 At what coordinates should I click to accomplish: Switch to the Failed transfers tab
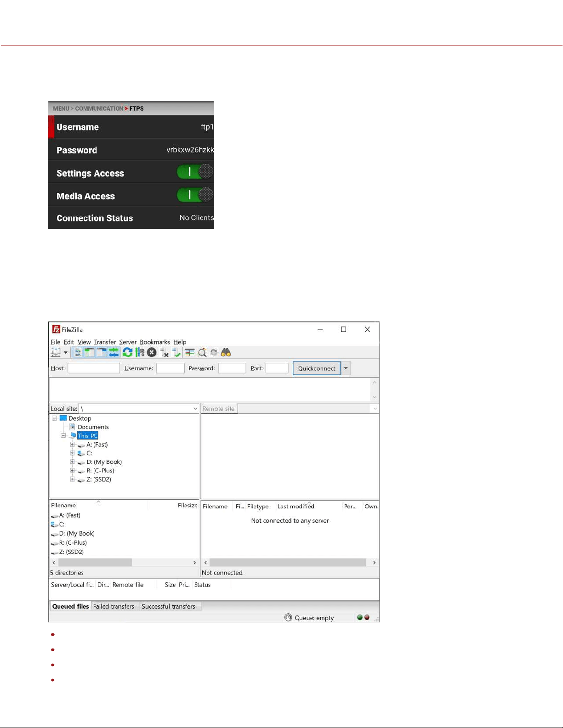pos(114,606)
